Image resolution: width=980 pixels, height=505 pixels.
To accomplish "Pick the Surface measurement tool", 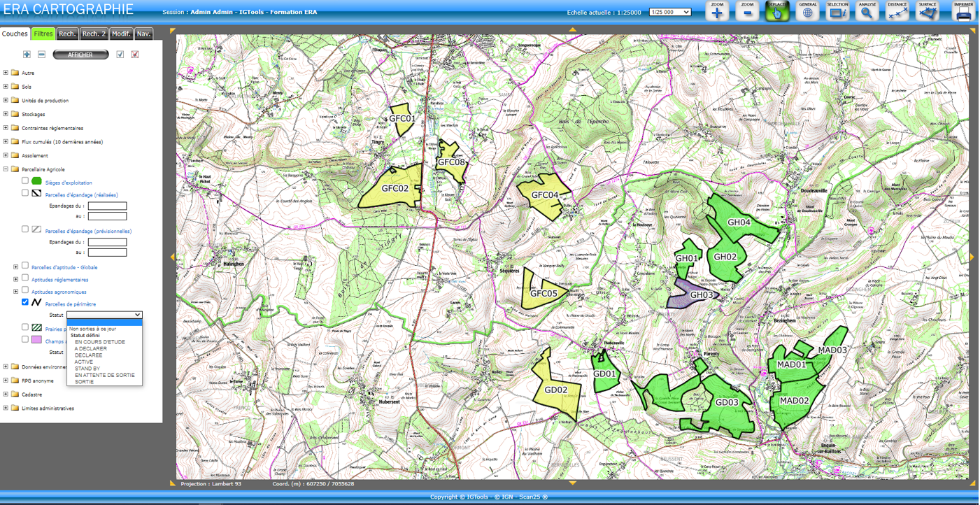I will [x=927, y=12].
